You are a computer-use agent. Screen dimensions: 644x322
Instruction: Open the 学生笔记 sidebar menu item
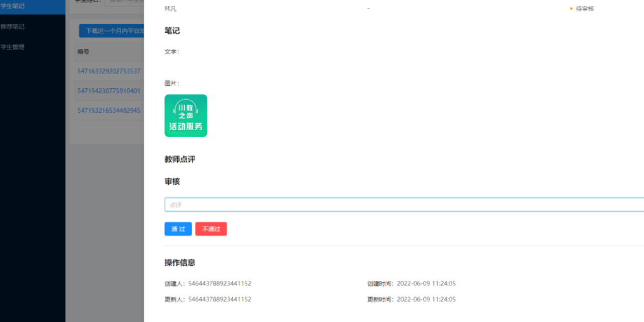pos(32,6)
